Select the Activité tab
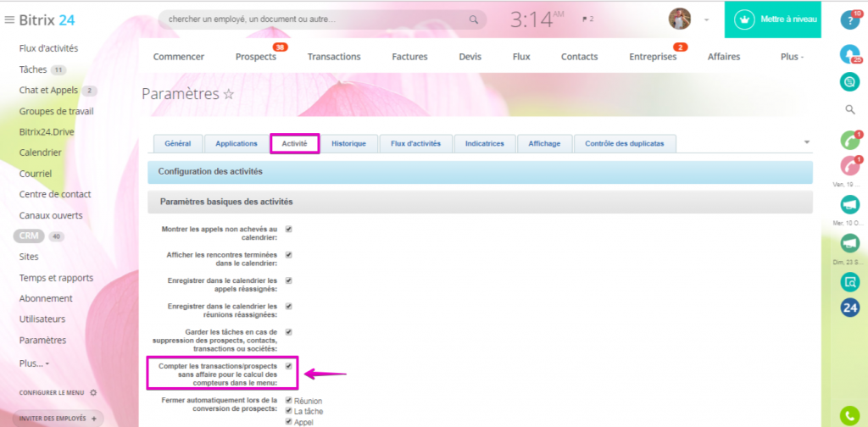Viewport: 868px width, 427px height. tap(294, 143)
